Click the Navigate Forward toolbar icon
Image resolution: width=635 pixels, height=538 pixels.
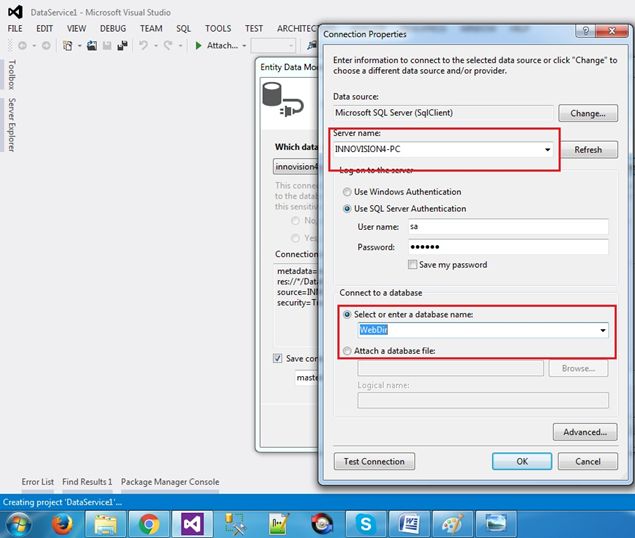(46, 46)
